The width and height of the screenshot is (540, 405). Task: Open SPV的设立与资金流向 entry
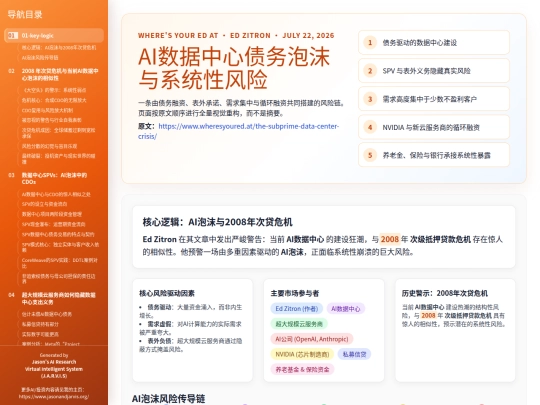[x=44, y=204]
